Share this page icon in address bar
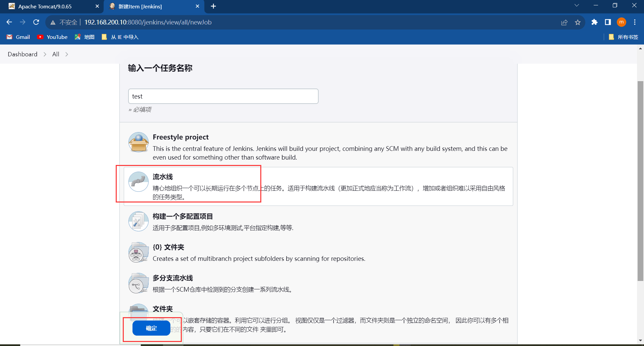The image size is (644, 346). click(564, 22)
